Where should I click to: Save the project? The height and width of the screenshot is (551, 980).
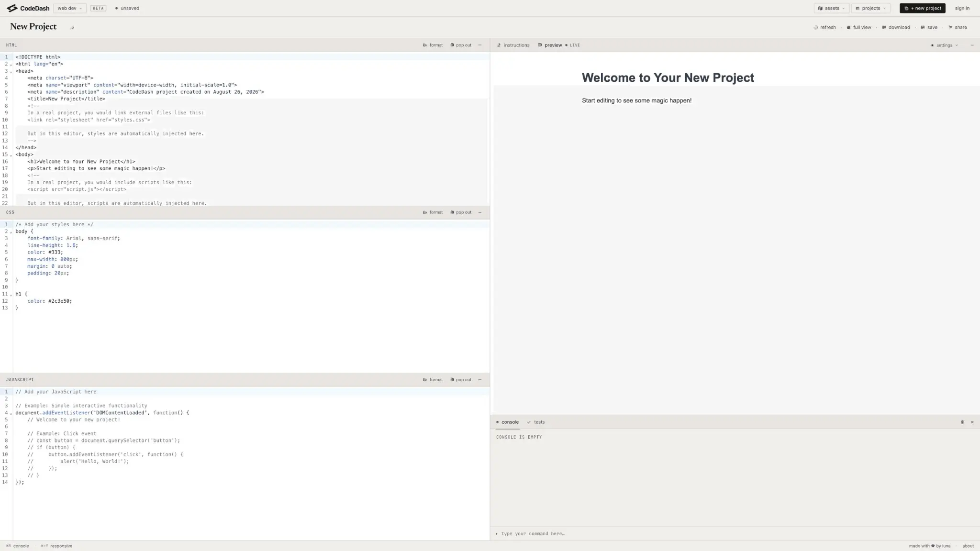tap(929, 27)
